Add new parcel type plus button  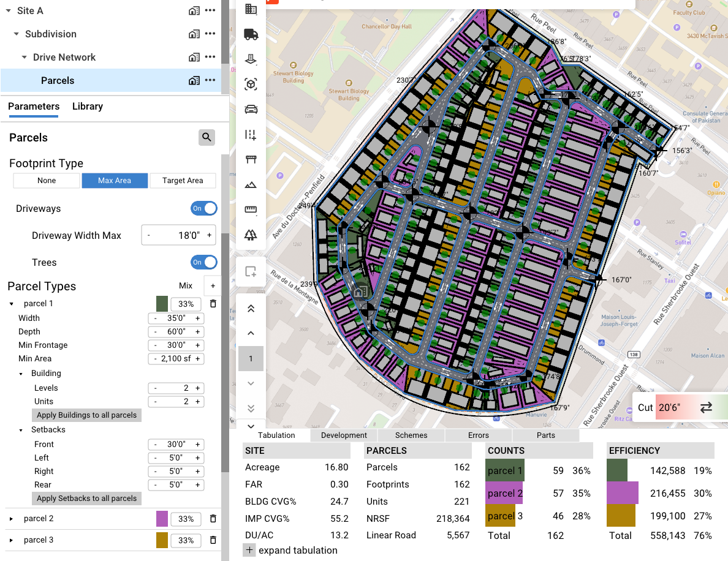213,286
